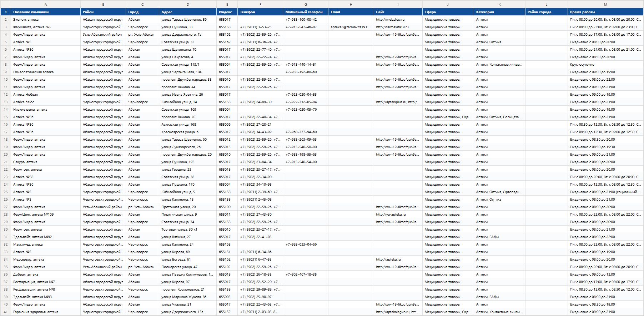Select the cell 'Аптека Нобеля'
The height and width of the screenshot is (322, 644).
[x=46, y=95]
